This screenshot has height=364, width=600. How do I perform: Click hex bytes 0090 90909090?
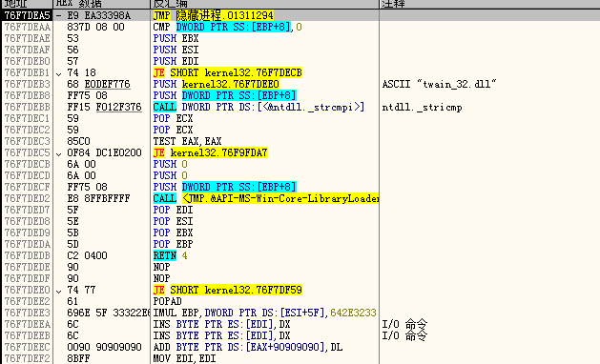click(104, 347)
